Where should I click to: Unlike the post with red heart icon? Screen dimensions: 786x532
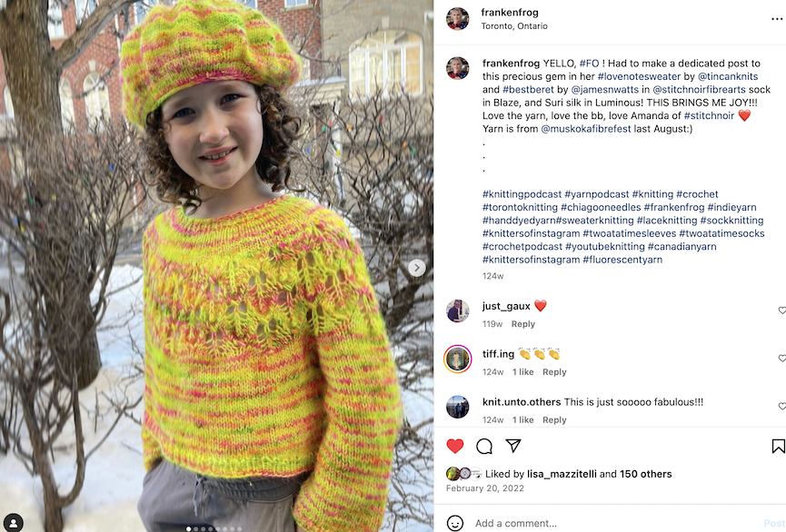click(x=454, y=446)
